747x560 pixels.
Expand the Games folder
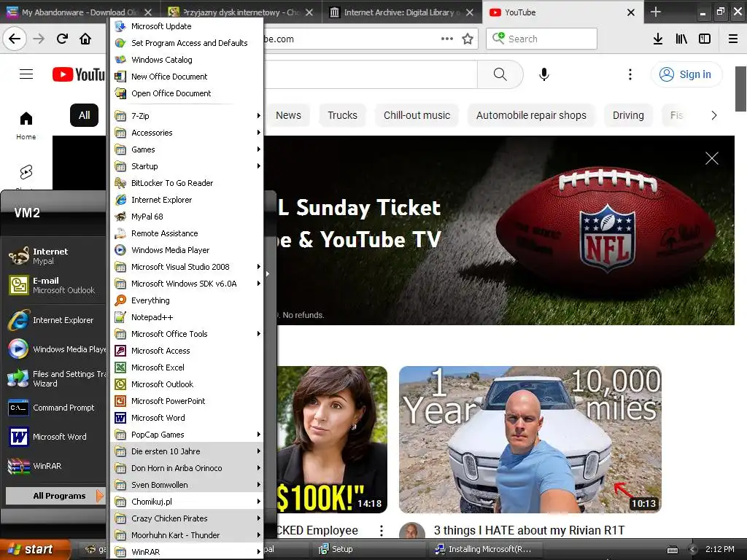pos(186,149)
